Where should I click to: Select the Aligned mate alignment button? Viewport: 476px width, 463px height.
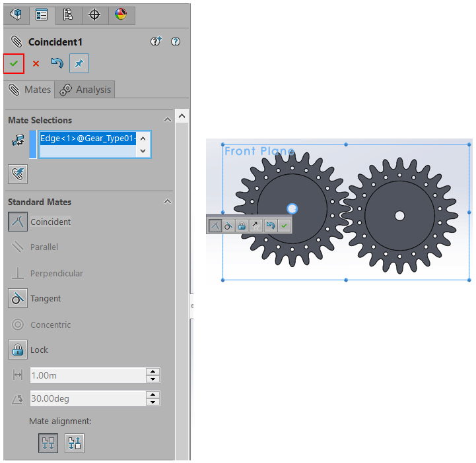point(48,443)
